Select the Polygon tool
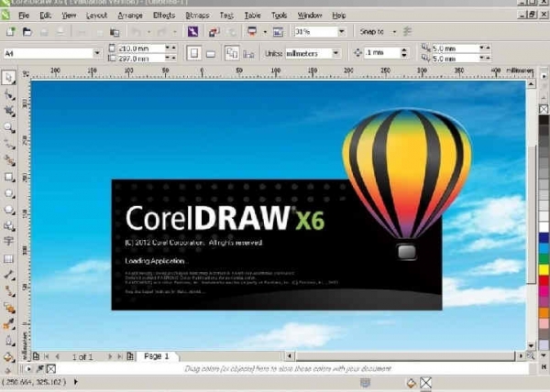 tap(9, 210)
